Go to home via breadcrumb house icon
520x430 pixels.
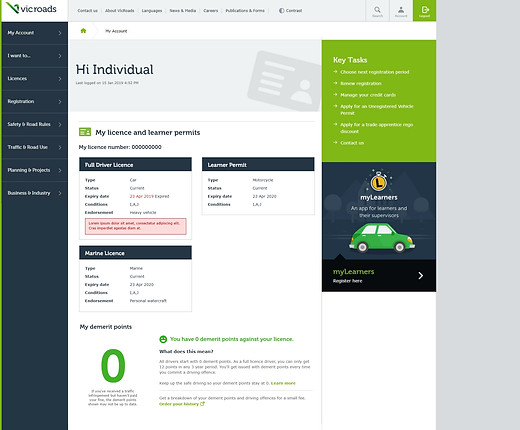click(83, 31)
